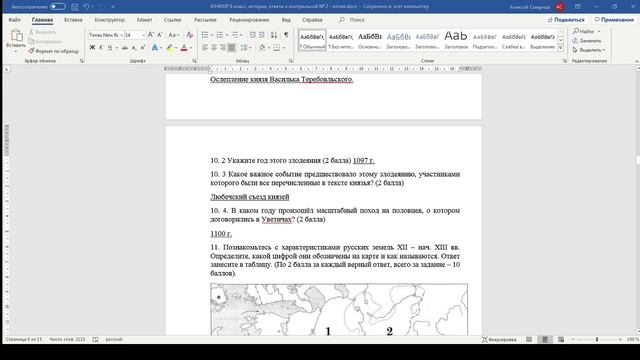Click the multilevel list icon

tap(235, 35)
